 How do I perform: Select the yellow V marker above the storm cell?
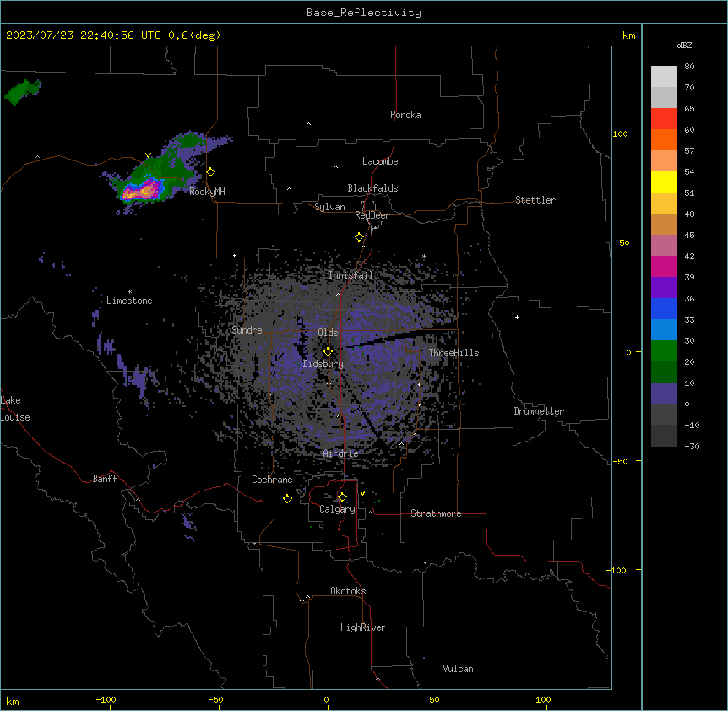tap(148, 155)
